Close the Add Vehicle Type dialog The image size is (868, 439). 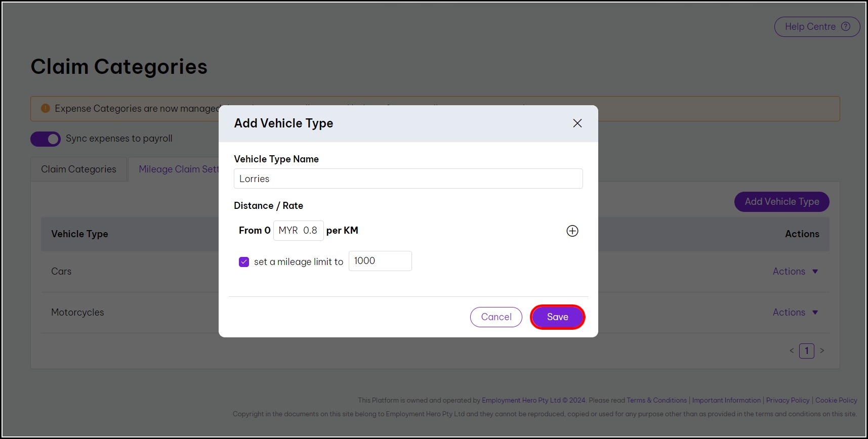coord(577,123)
